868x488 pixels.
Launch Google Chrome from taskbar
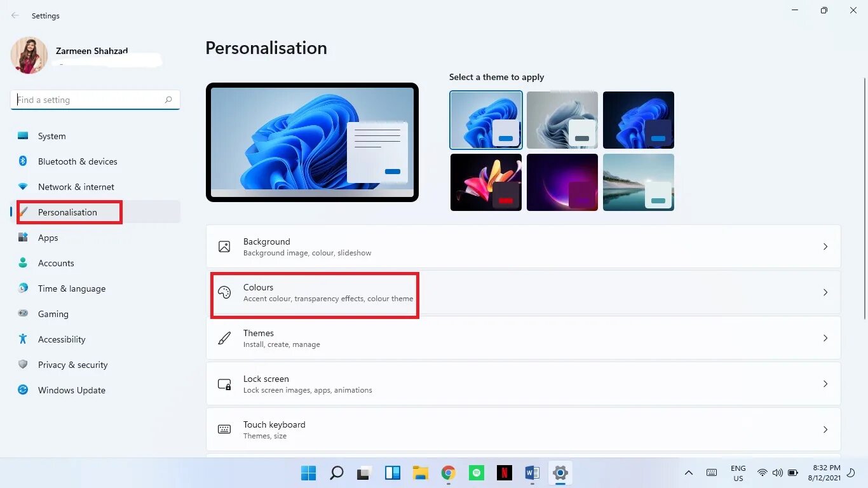(449, 473)
